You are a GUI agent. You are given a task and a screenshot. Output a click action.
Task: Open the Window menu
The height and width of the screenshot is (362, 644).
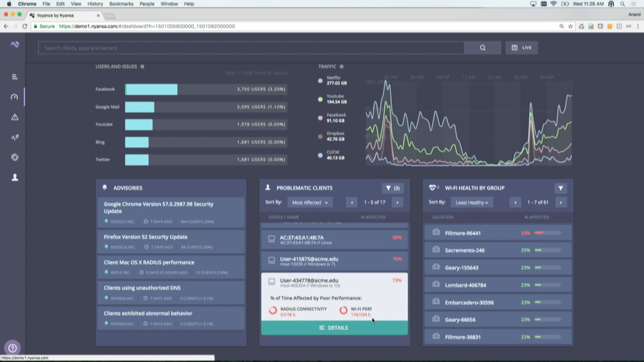click(169, 4)
